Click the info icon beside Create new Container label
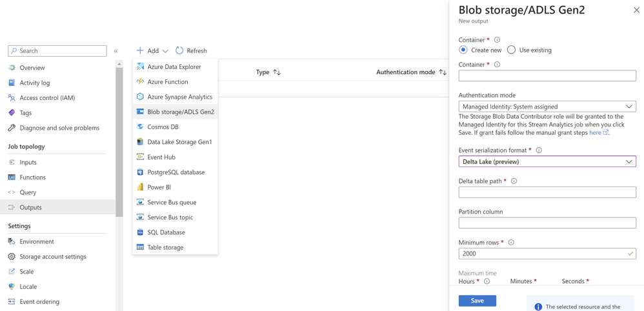Screen dimensions: 644x311 497,40
